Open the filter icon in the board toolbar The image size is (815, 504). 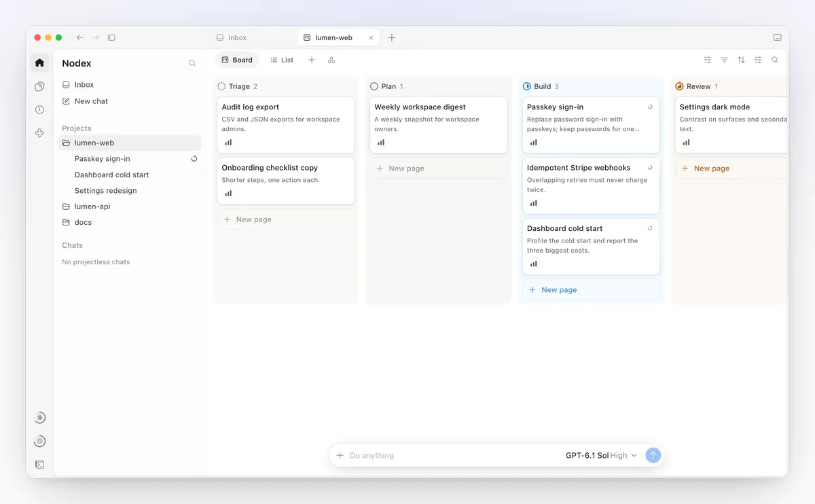pos(724,60)
